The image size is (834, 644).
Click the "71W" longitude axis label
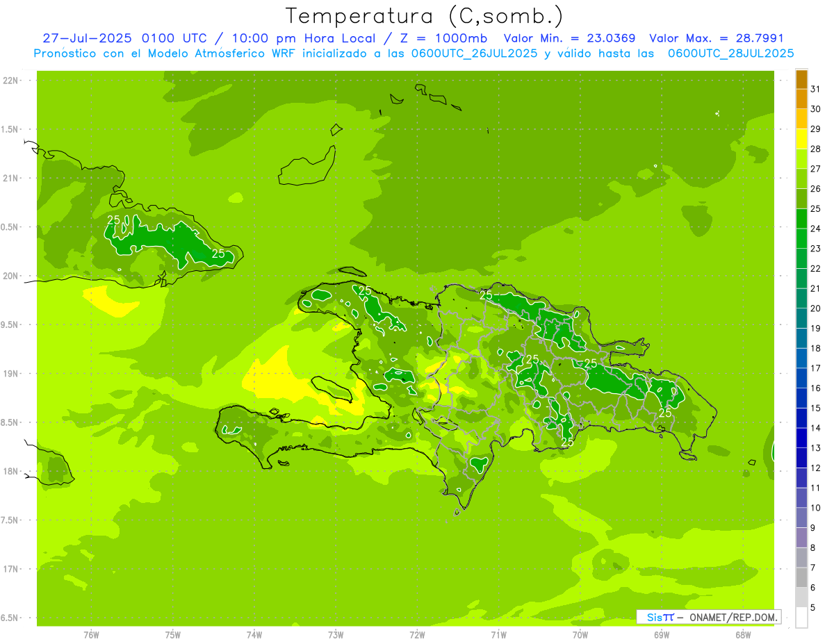coord(498,635)
